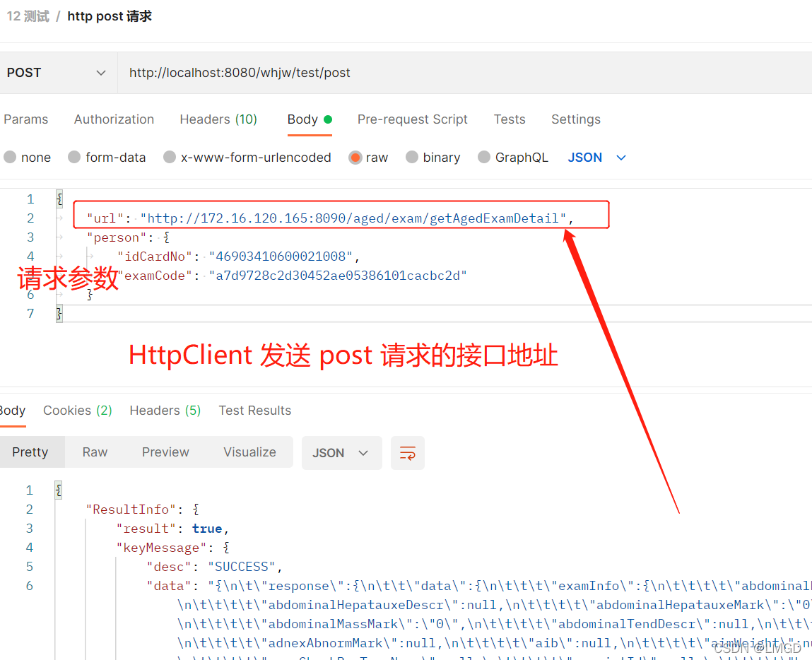This screenshot has width=812, height=660.
Task: Switch to response Body tab
Action: pos(13,411)
